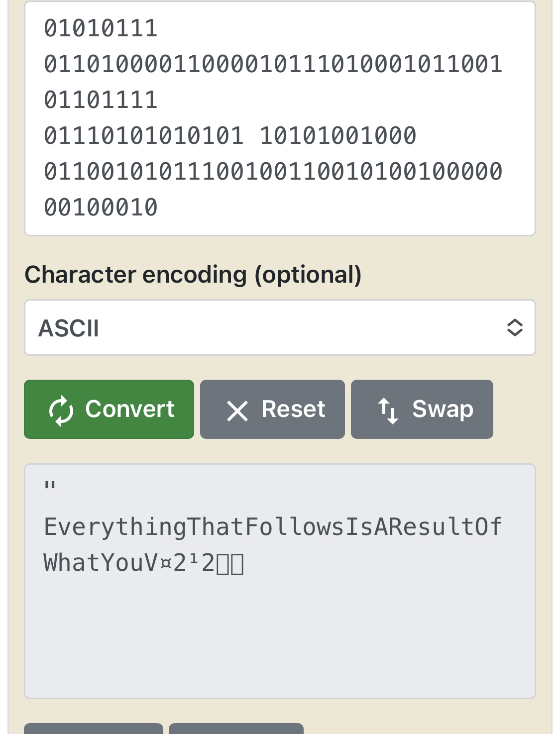Click the X icon on Reset button
Viewport: 560px width, 734px height.
(x=237, y=411)
